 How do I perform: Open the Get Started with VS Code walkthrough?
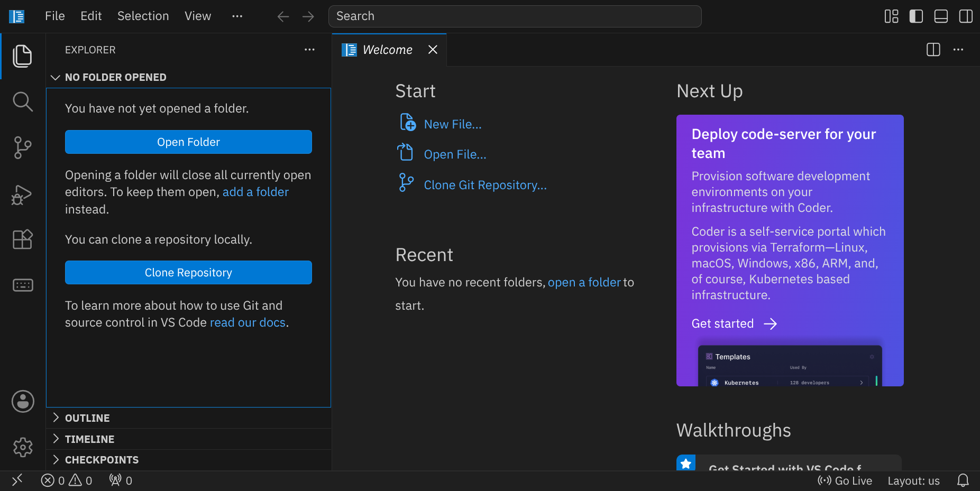click(x=789, y=463)
